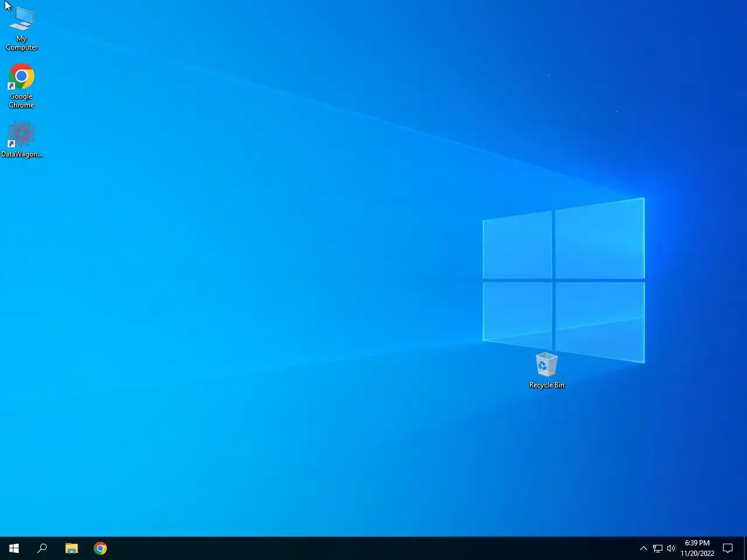Open the Windows Start menu
The height and width of the screenshot is (560, 747).
(x=14, y=548)
